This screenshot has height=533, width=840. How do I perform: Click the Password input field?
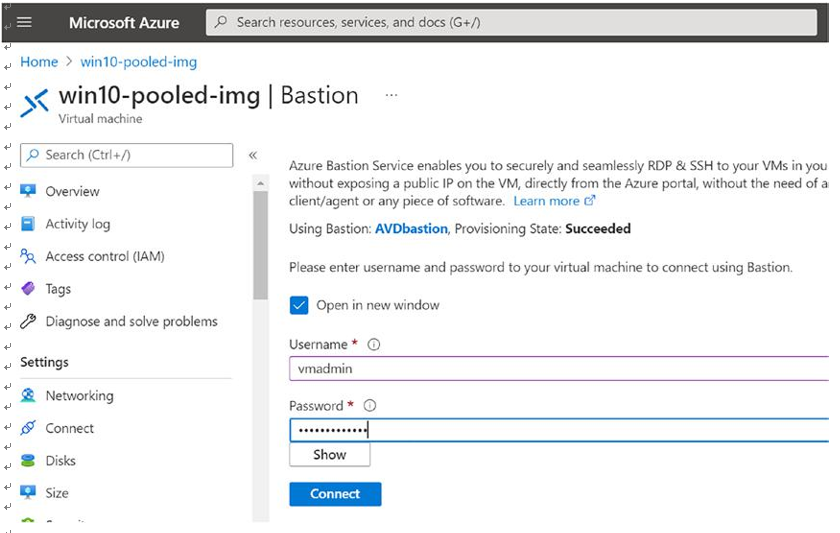tap(559, 430)
